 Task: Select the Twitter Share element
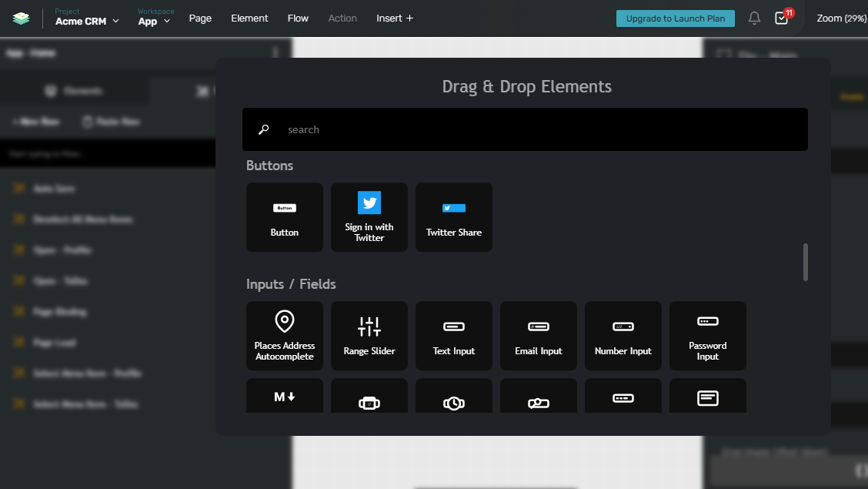pyautogui.click(x=454, y=217)
